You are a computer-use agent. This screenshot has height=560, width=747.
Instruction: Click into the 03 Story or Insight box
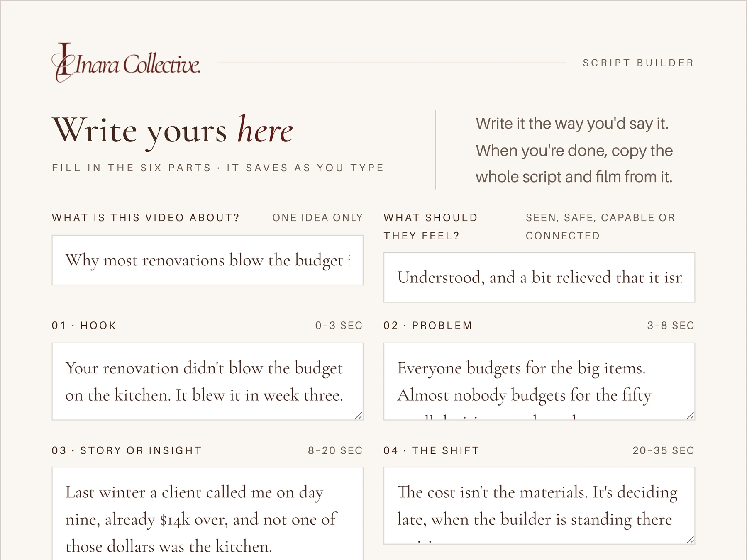[207, 514]
